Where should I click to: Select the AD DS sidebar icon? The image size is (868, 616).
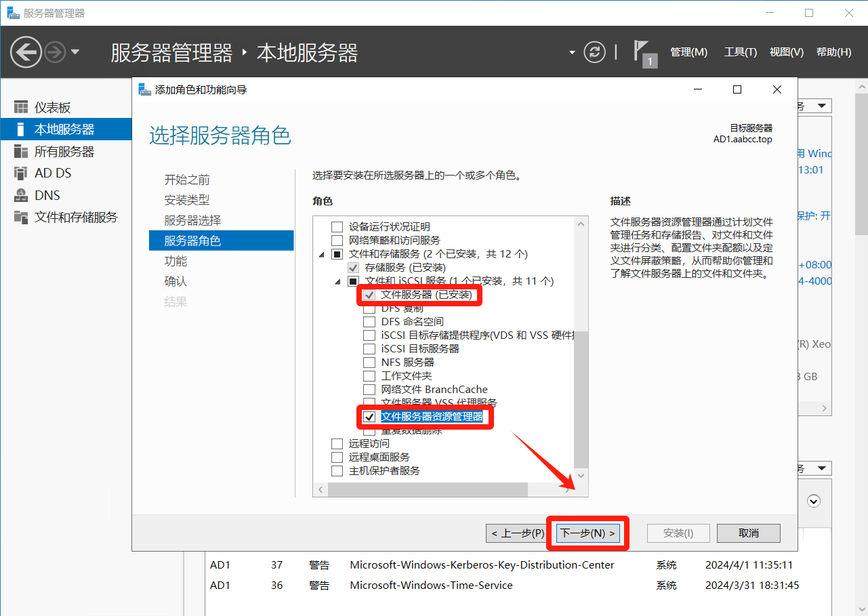click(x=21, y=173)
